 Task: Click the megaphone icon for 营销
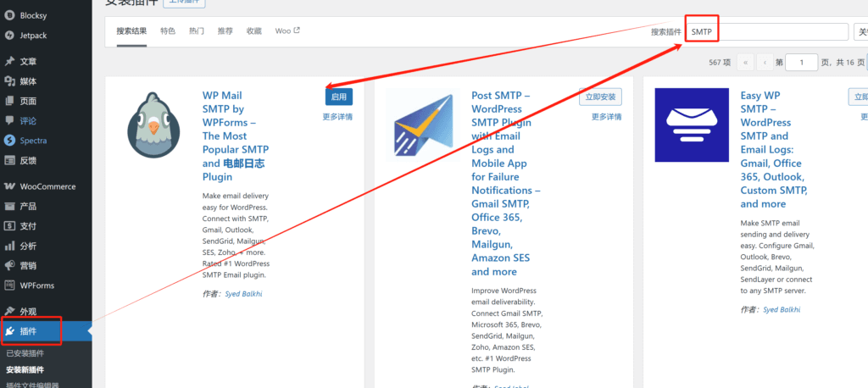click(x=9, y=266)
